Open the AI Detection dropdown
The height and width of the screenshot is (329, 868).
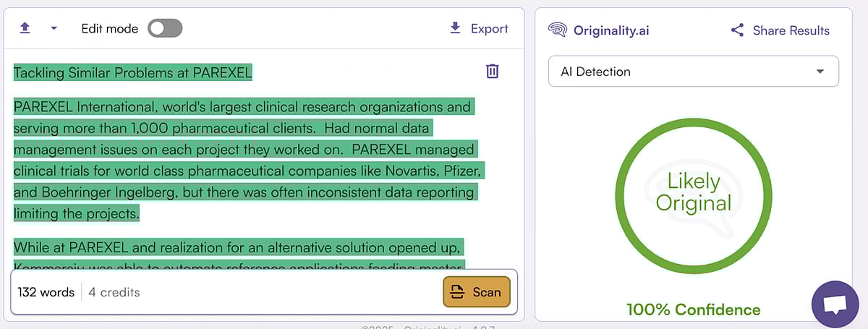click(693, 72)
